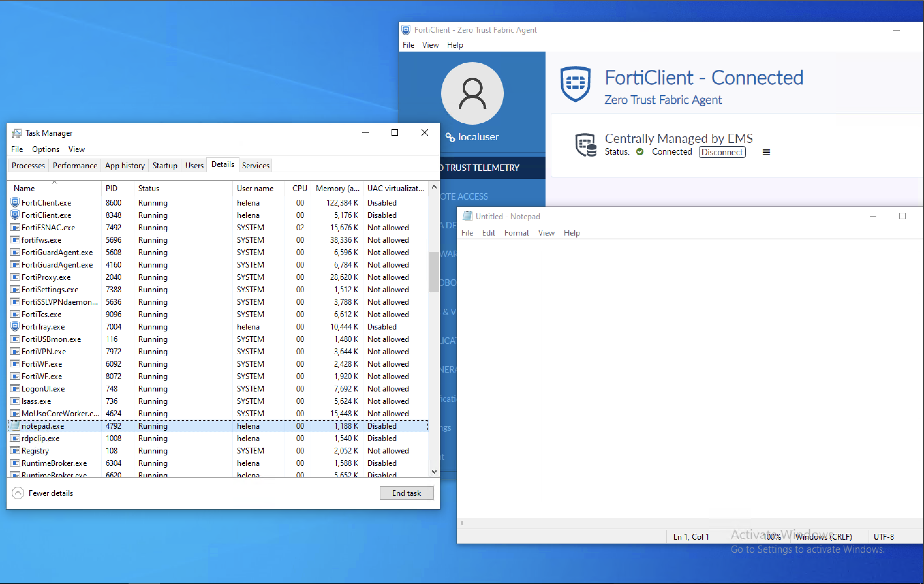
Task: Switch to the Performance tab
Action: click(x=75, y=165)
